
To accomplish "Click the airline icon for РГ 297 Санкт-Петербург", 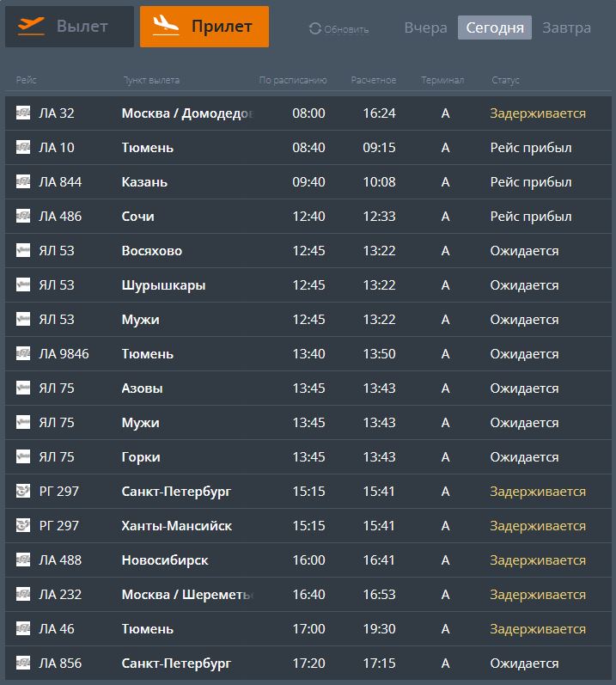I will (23, 492).
